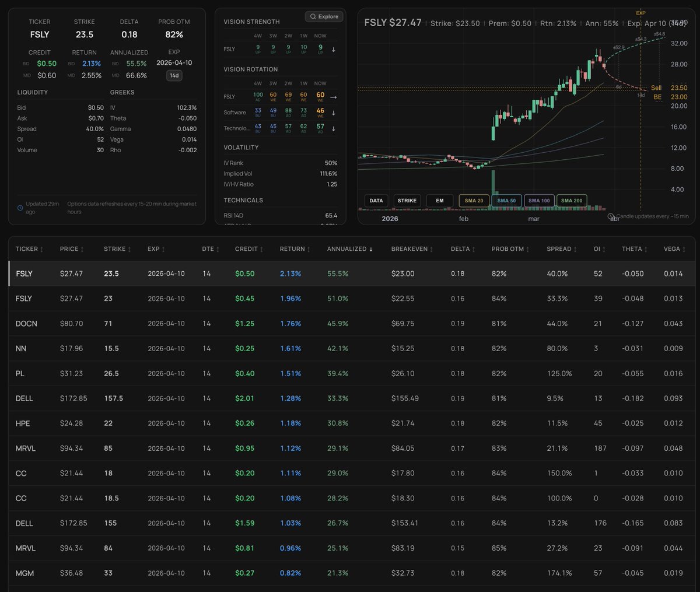Reverse the ANNUALIZED column descending sort arrow
Viewport: 700px width, 592px height.
(371, 250)
